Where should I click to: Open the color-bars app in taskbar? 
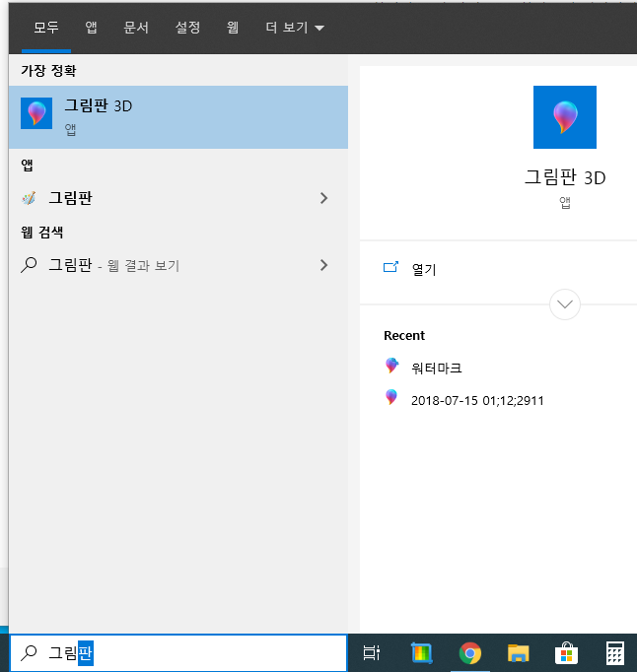[x=421, y=653]
